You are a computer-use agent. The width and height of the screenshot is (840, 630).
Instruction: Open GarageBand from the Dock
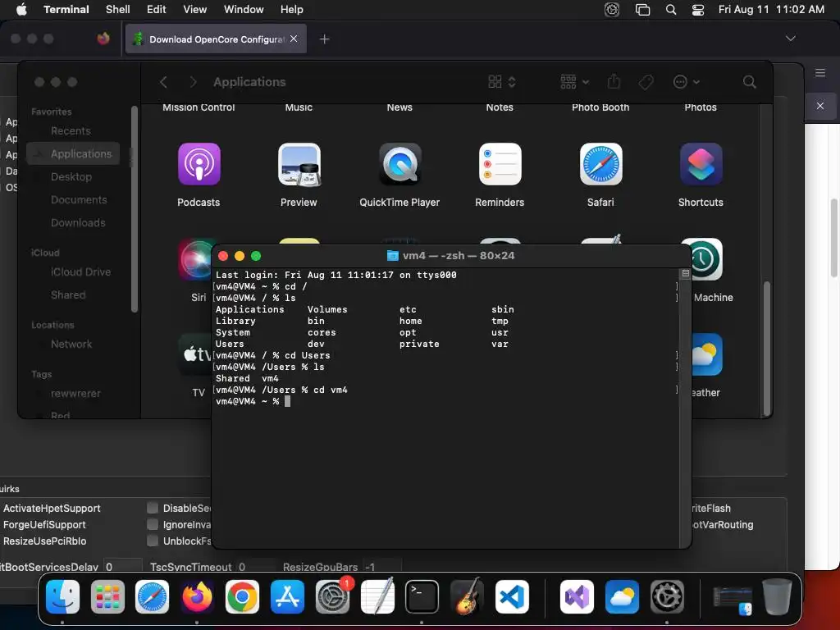coord(467,596)
